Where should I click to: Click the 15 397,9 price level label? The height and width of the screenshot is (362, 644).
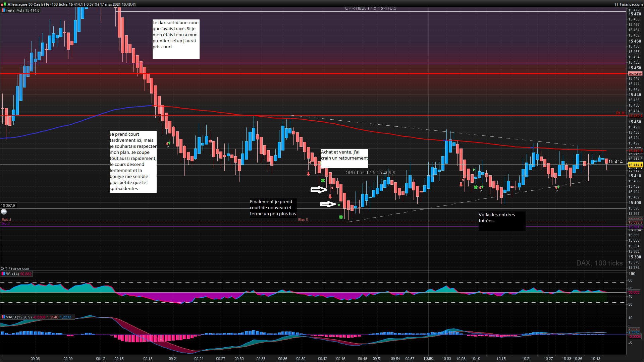pyautogui.click(x=8, y=205)
